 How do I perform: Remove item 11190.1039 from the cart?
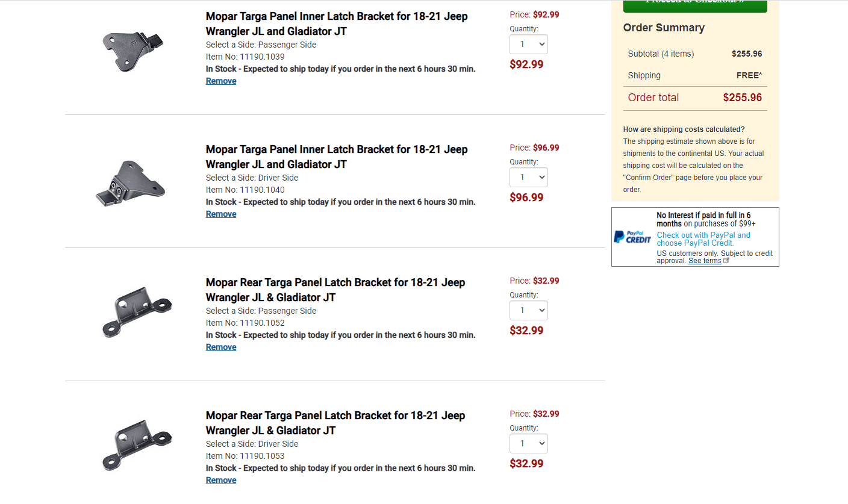(x=221, y=81)
